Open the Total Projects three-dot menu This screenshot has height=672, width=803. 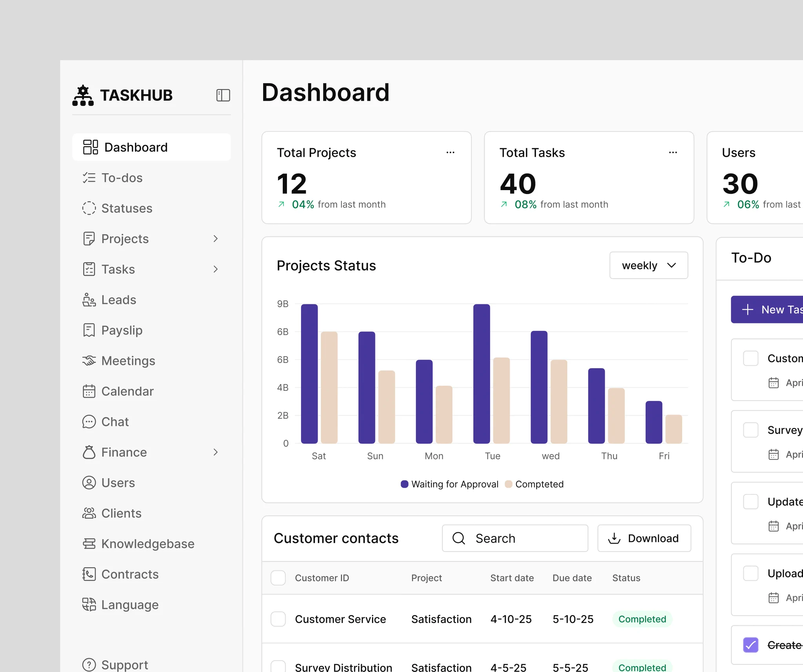click(x=450, y=153)
